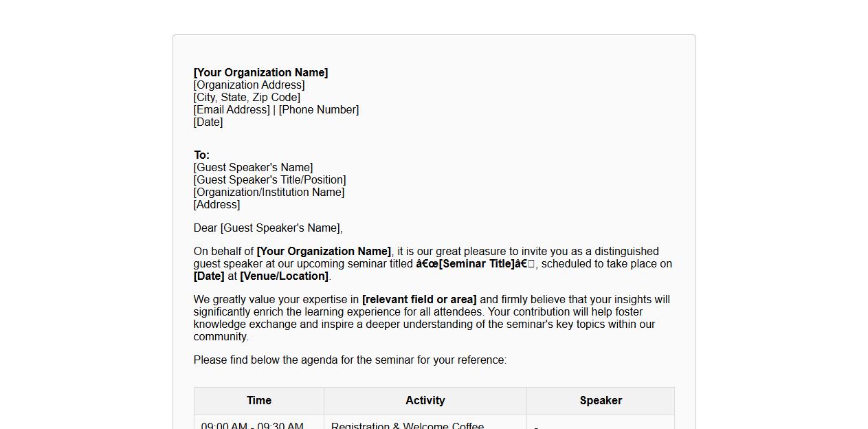Screen dimensions: 868x429
Task: Select the bold [relevant field or area] text
Action: pos(419,300)
